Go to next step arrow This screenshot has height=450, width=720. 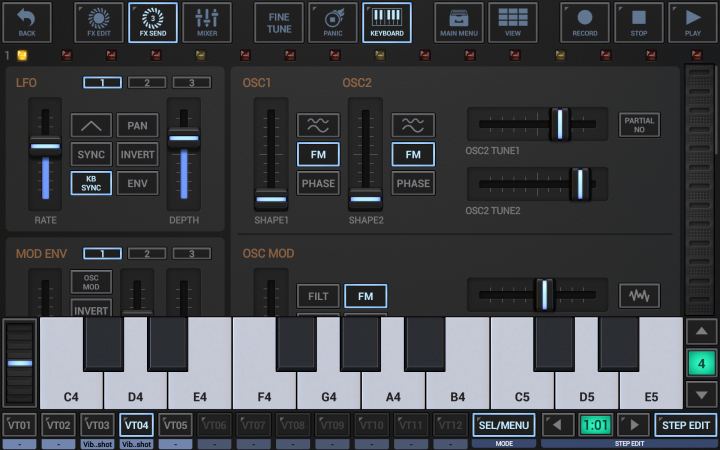pyautogui.click(x=634, y=425)
